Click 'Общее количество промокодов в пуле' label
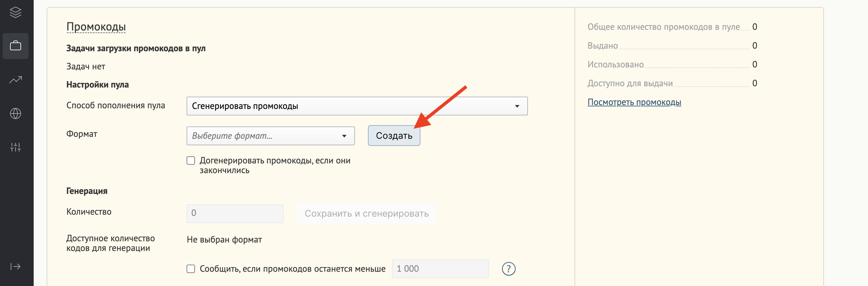Image resolution: width=868 pixels, height=286 pixels. tap(663, 27)
